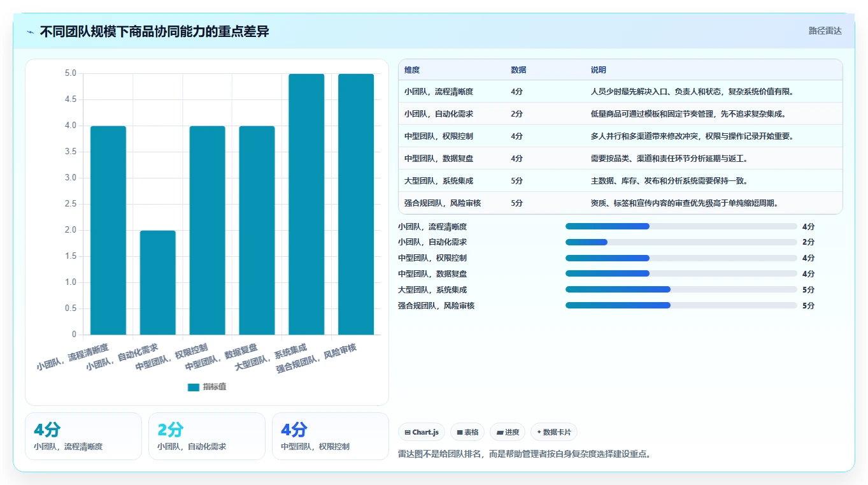Click the chart bar for 强合规团队，风险审核
The width and height of the screenshot is (868, 485).
(356, 204)
